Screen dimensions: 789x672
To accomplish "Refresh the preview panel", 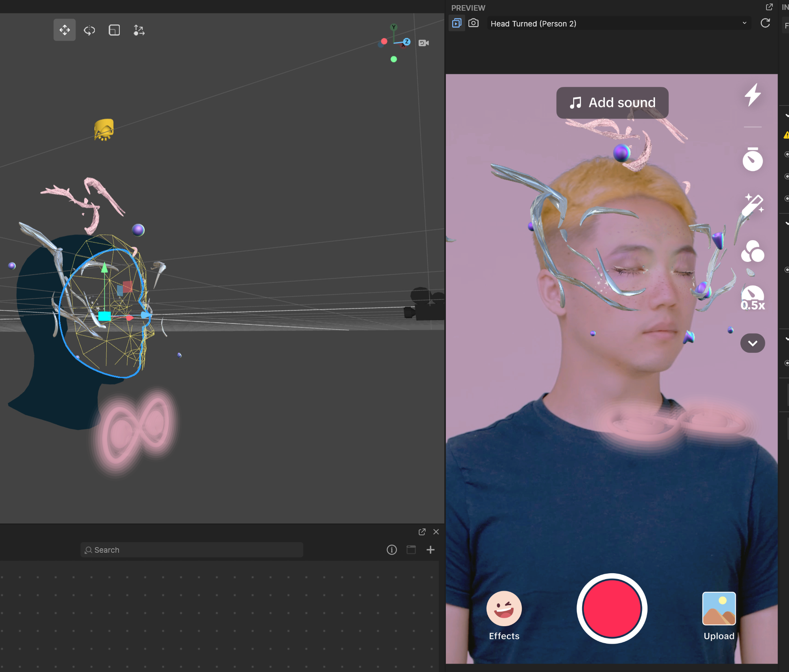I will click(x=765, y=23).
